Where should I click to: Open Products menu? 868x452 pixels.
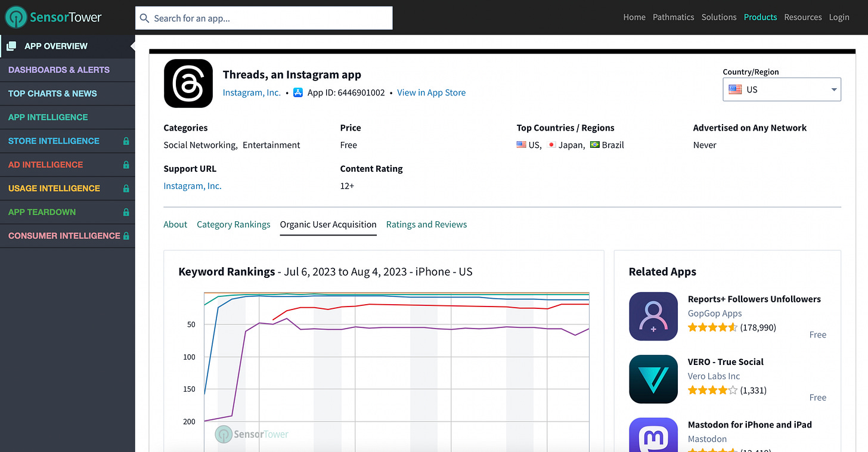click(x=760, y=17)
